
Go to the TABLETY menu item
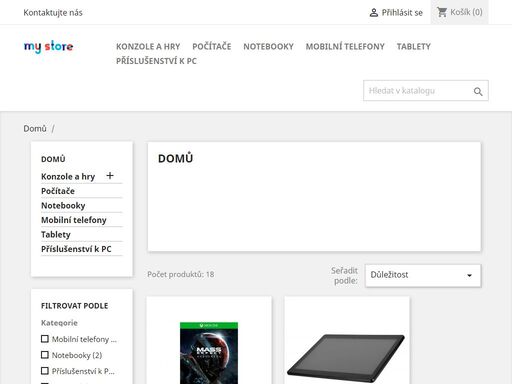[414, 47]
